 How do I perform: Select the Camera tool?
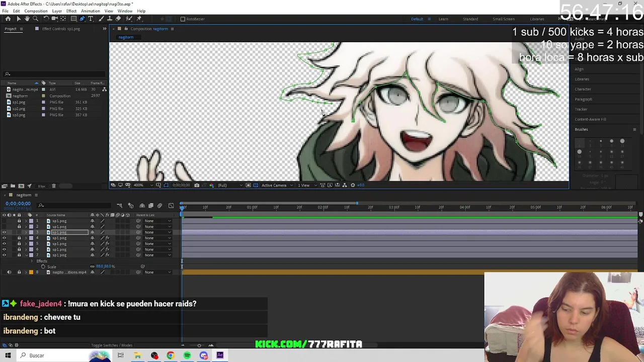[x=54, y=19]
